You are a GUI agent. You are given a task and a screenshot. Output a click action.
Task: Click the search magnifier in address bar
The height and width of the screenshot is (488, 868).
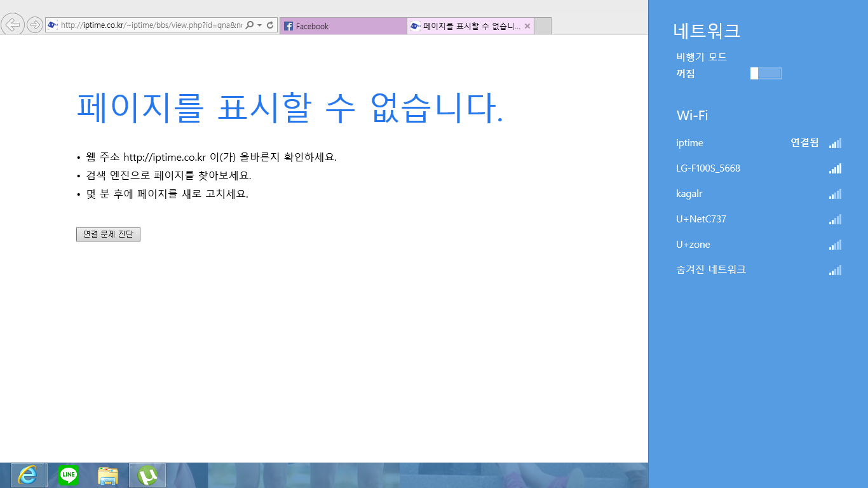click(249, 25)
